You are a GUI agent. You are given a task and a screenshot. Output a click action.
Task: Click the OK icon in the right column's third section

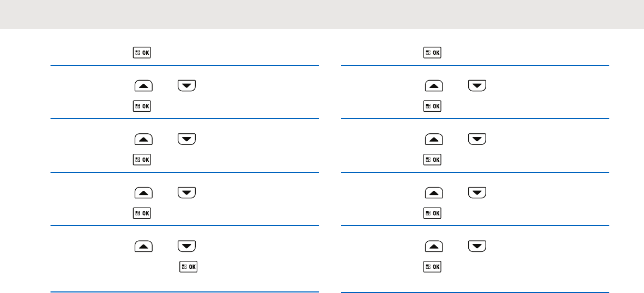click(x=433, y=159)
